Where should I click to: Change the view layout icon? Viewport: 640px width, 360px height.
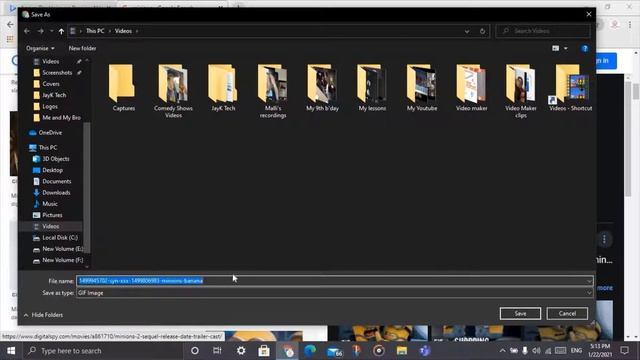point(556,48)
